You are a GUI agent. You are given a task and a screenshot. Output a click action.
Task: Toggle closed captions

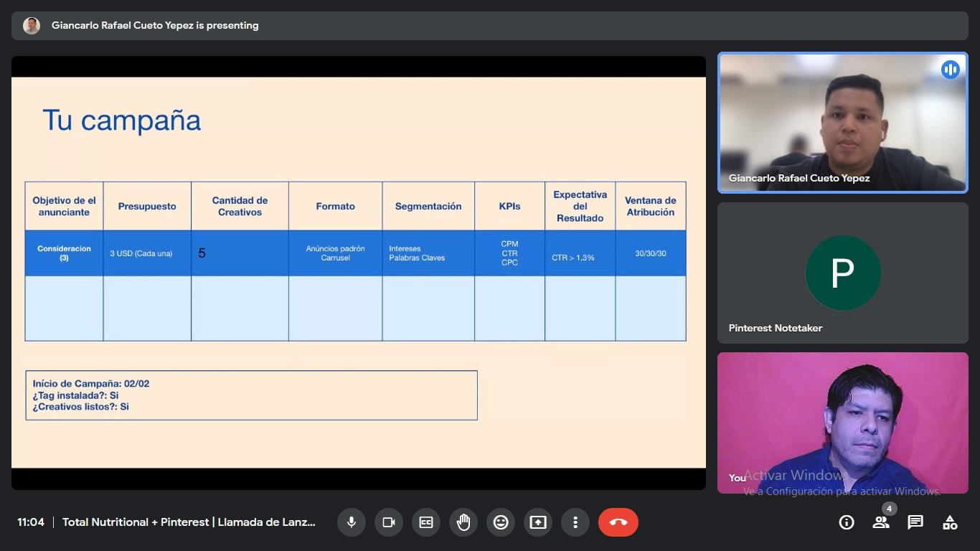[x=426, y=522]
